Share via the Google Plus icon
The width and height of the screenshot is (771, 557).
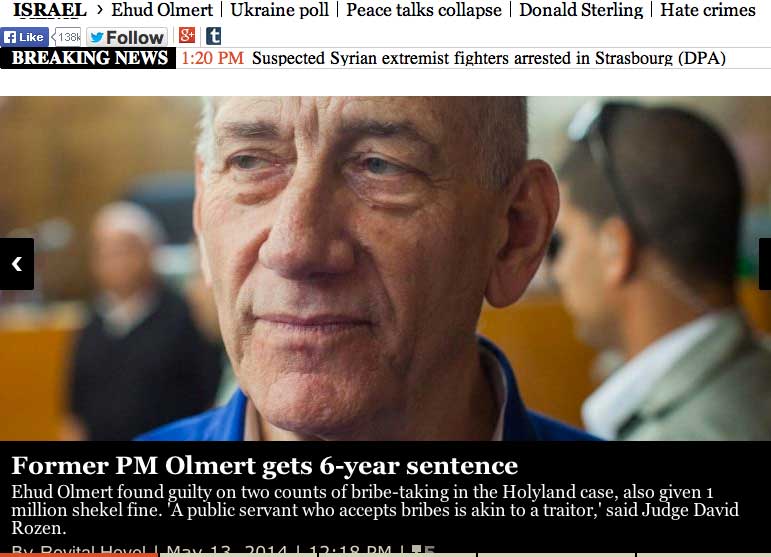pyautogui.click(x=187, y=35)
